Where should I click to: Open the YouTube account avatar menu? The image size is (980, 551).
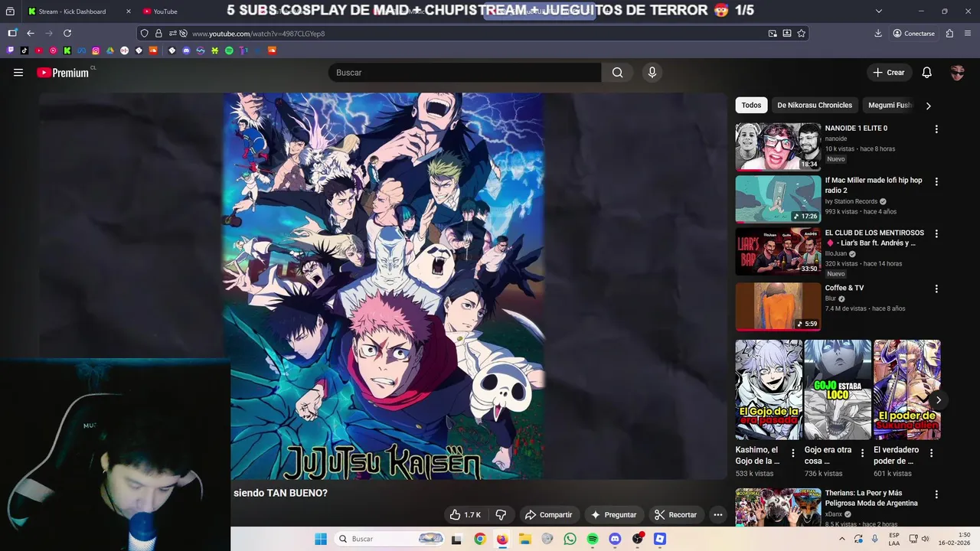tap(957, 73)
